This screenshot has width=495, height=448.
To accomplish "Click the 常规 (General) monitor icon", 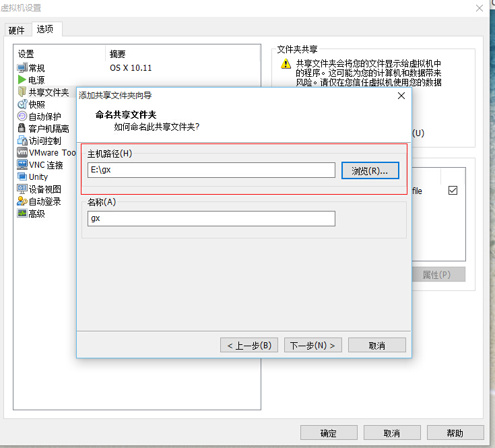I will tap(22, 67).
